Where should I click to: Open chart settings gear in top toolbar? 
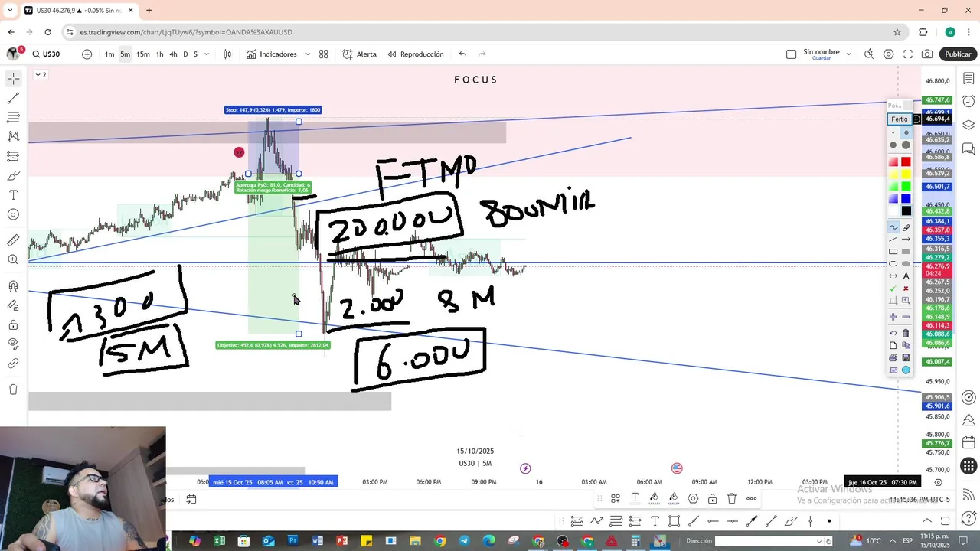(888, 54)
